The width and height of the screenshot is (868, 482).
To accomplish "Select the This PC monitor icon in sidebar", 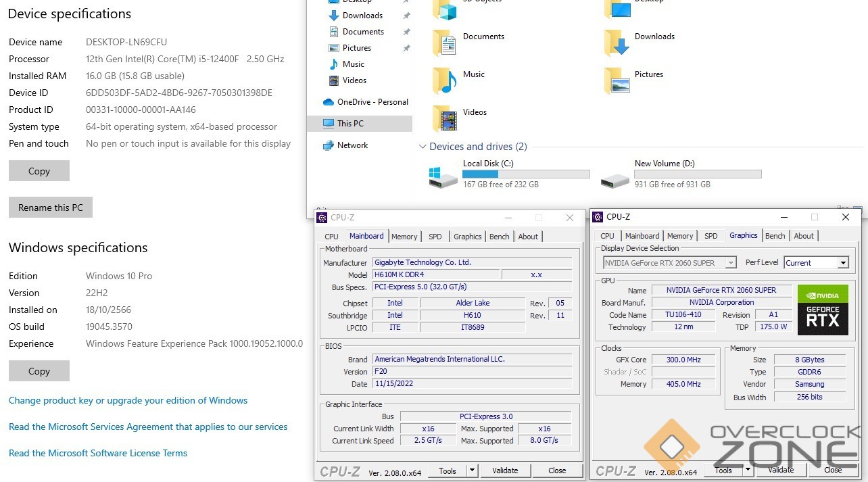I will coord(329,124).
